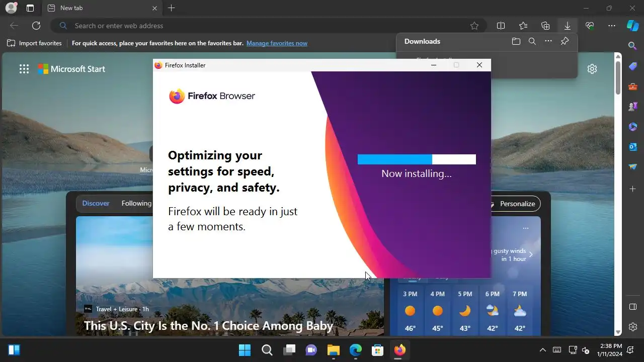Open Task View on the taskbar

pos(289,350)
